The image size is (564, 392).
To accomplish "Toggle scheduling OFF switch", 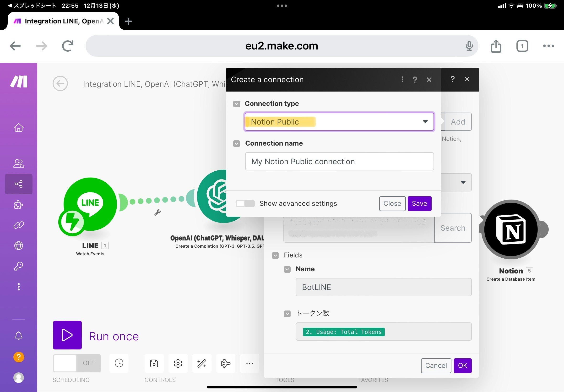I will [77, 363].
